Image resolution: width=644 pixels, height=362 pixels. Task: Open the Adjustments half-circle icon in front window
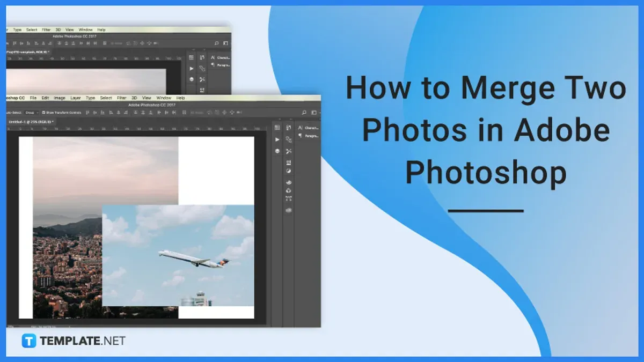coord(289,171)
